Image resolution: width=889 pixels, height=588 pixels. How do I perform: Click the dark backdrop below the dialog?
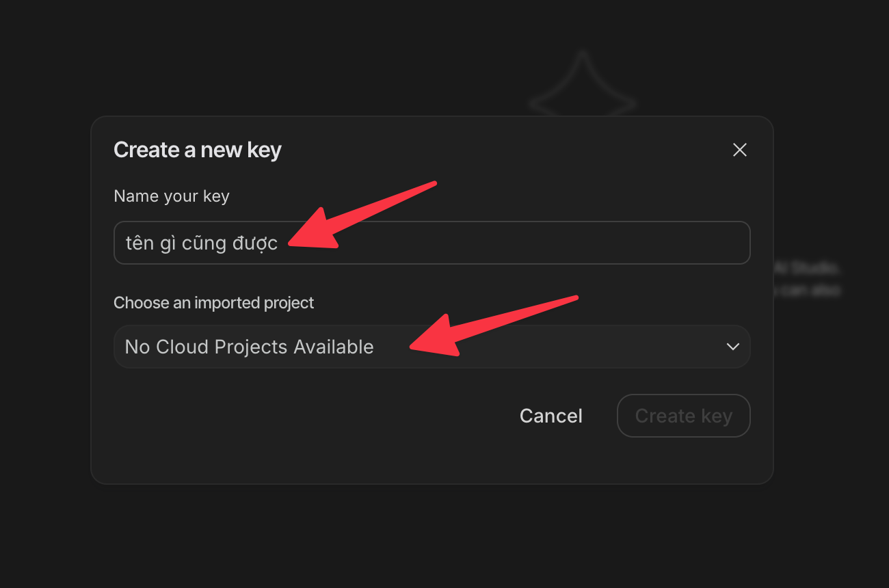(x=431, y=537)
